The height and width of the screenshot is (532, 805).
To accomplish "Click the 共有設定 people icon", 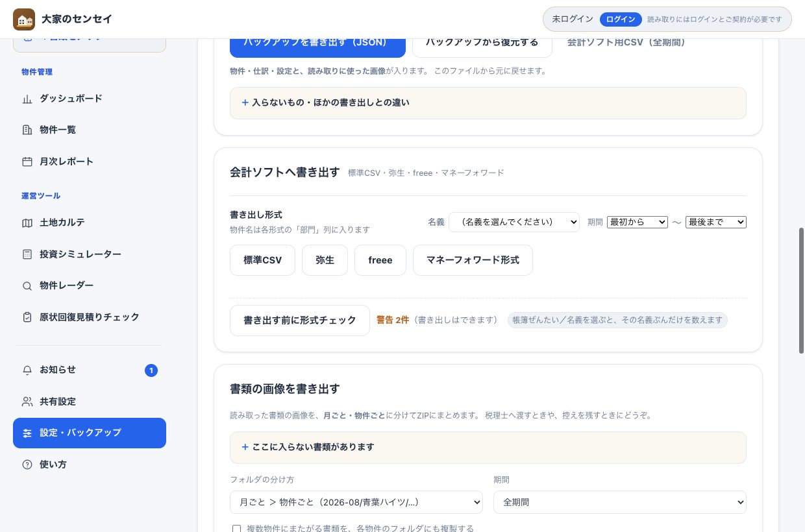I will tap(27, 402).
